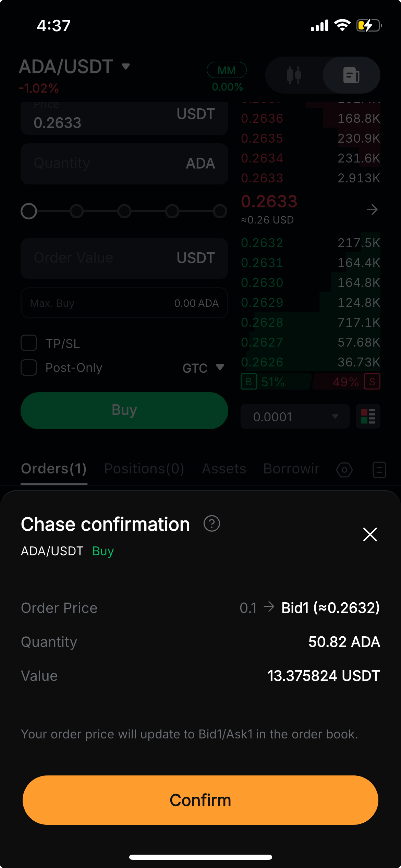The image size is (401, 868).
Task: Tap the B buy ratio indicator
Action: click(x=249, y=382)
